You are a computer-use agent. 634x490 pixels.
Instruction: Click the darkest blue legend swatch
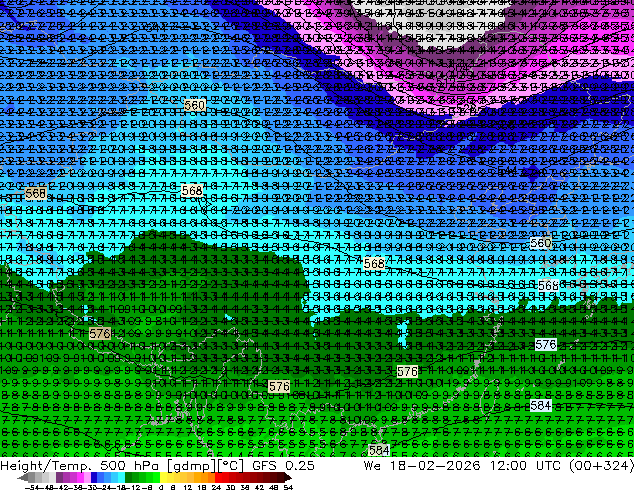pyautogui.click(x=94, y=477)
